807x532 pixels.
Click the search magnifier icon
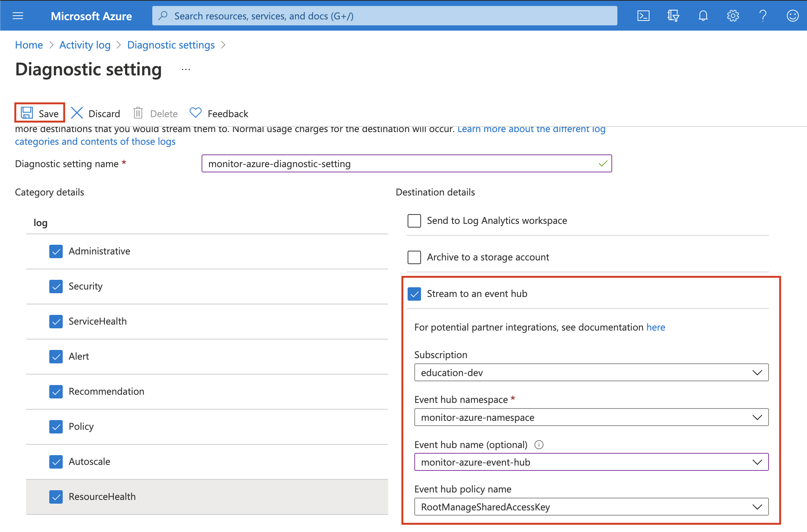coord(163,16)
